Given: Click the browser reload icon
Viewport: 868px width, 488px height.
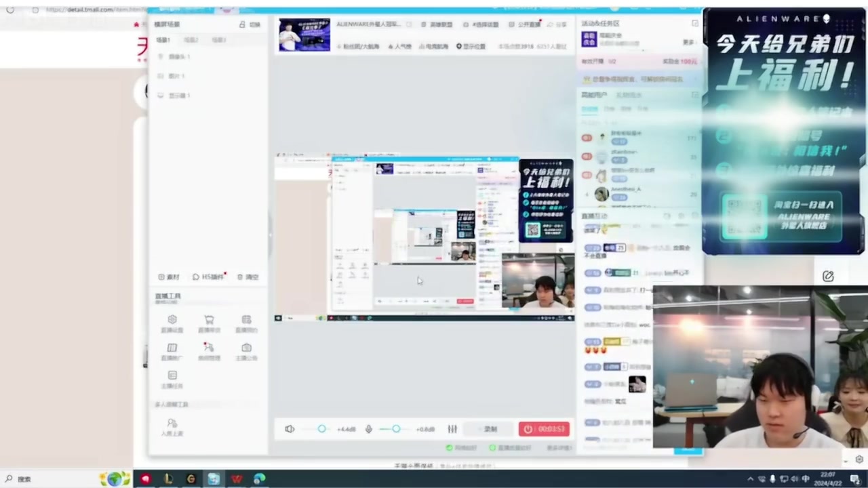Looking at the screenshot, I should pyautogui.click(x=9, y=9).
